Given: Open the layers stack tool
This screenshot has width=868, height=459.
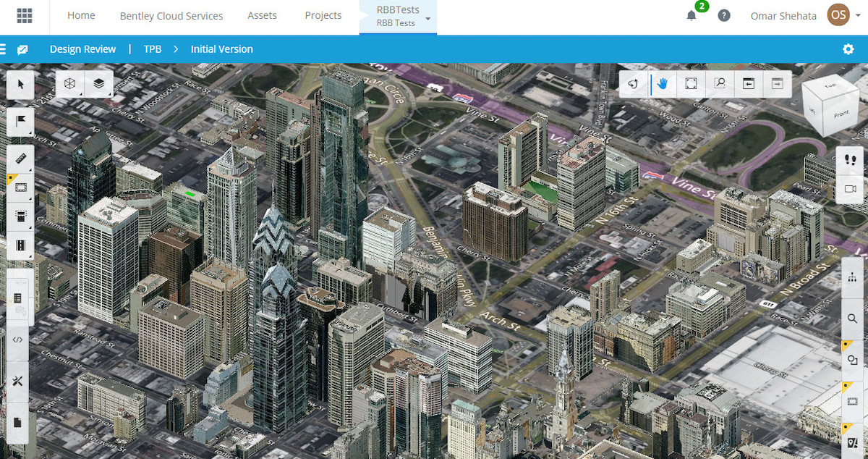Looking at the screenshot, I should click(99, 84).
